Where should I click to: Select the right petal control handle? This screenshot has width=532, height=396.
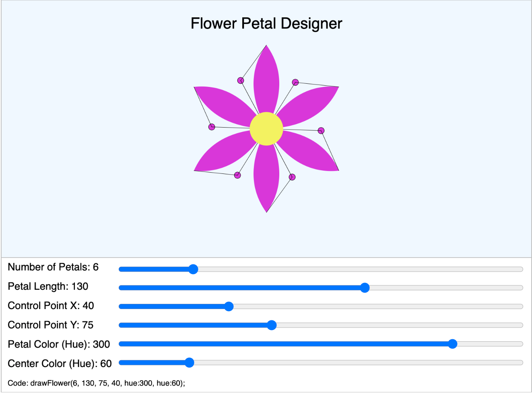pyautogui.click(x=322, y=130)
